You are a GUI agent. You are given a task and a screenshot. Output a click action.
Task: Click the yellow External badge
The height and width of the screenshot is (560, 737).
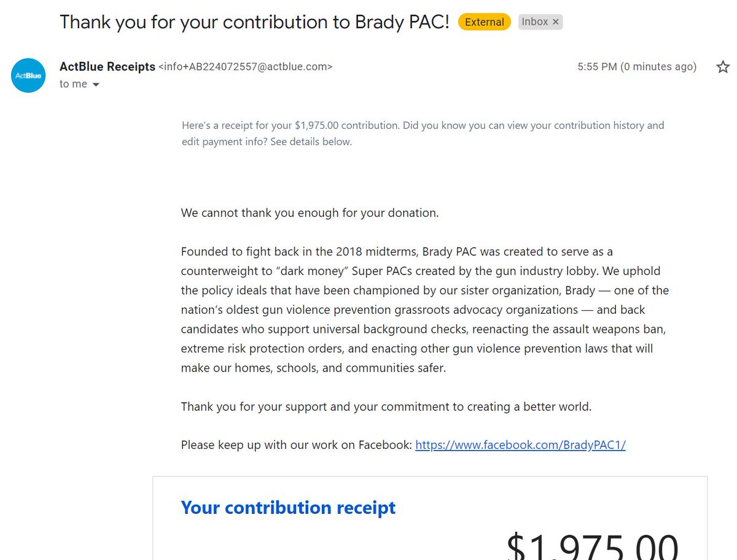pyautogui.click(x=485, y=22)
